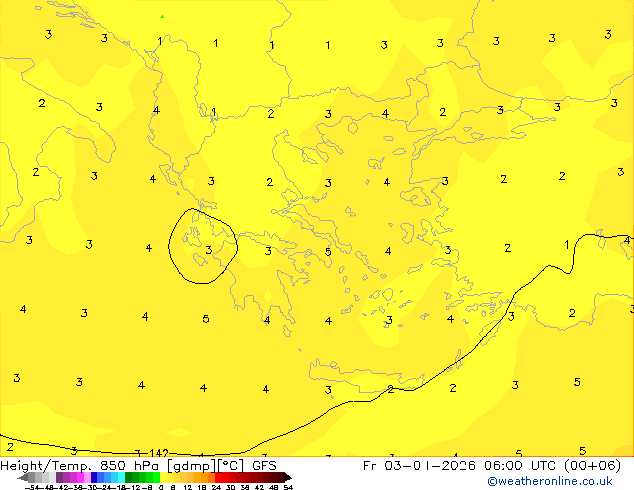Click the "06:00 UTC" time text

522,466
